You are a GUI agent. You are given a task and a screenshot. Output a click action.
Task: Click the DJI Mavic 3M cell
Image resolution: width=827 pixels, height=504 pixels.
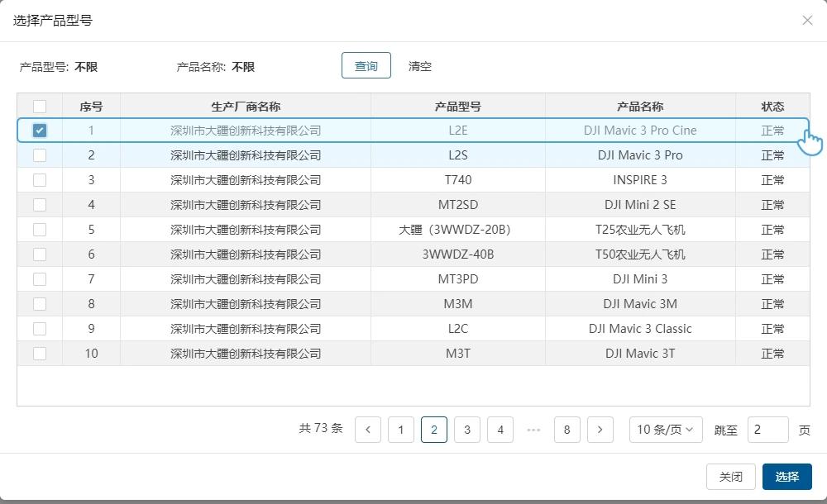click(x=640, y=304)
